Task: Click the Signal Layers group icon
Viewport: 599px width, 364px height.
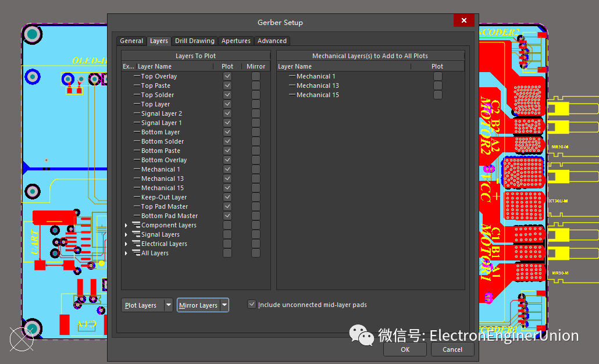Action: click(x=137, y=234)
